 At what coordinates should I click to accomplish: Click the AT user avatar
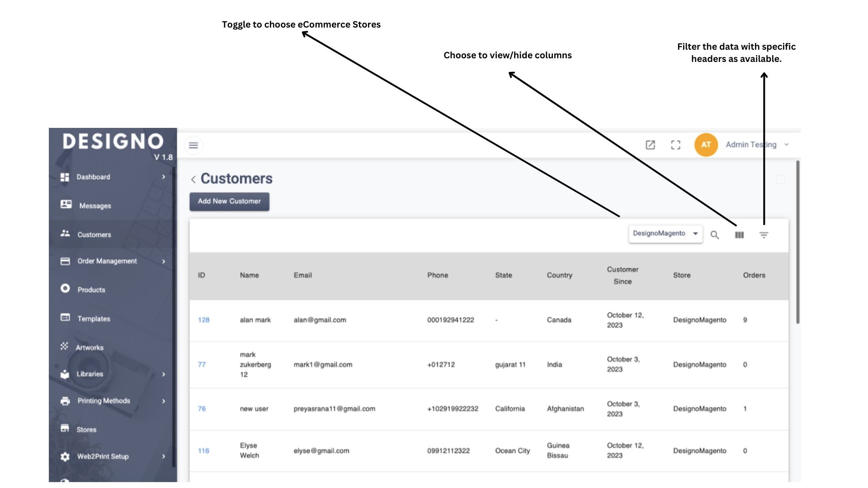tap(706, 145)
